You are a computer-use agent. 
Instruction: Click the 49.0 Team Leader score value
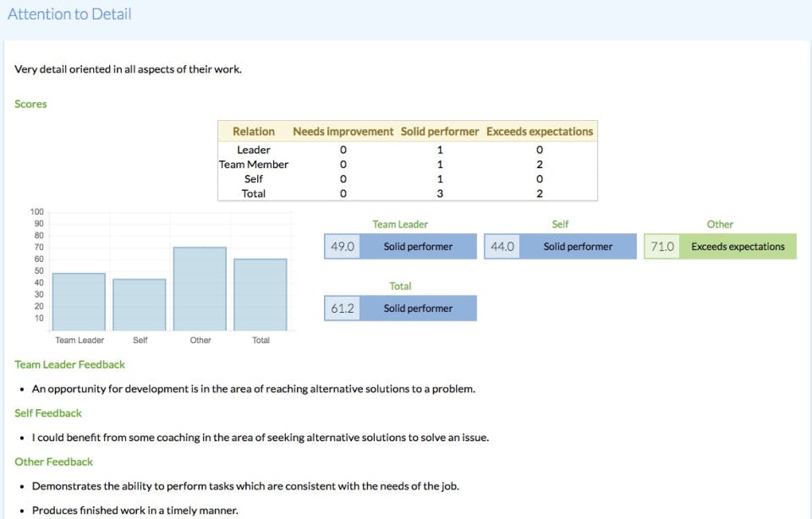(x=343, y=246)
